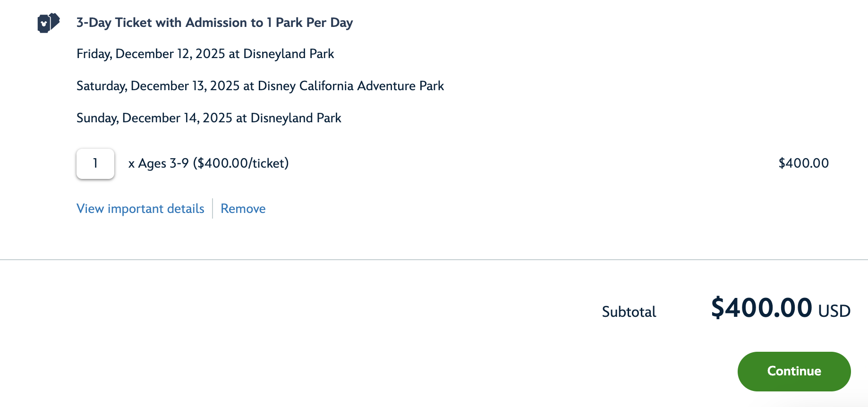Click the $400.00 line item price
Viewport: 868px width, 407px height.
point(803,163)
